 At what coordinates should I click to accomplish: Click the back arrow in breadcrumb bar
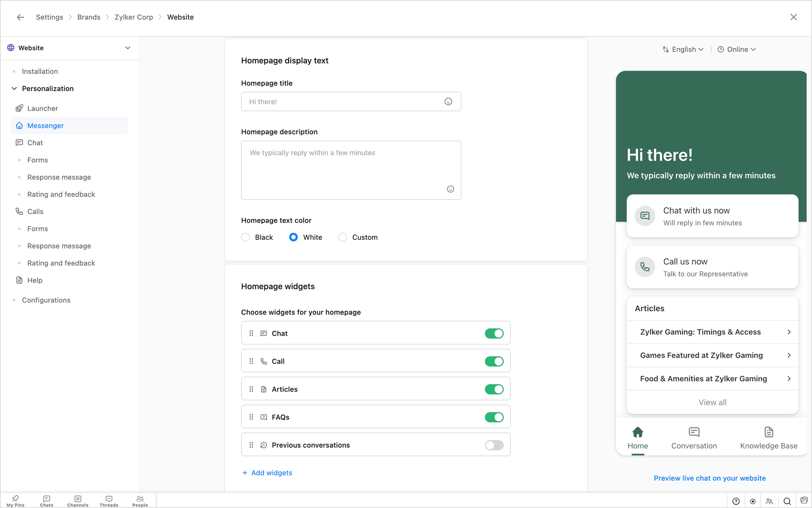click(20, 17)
